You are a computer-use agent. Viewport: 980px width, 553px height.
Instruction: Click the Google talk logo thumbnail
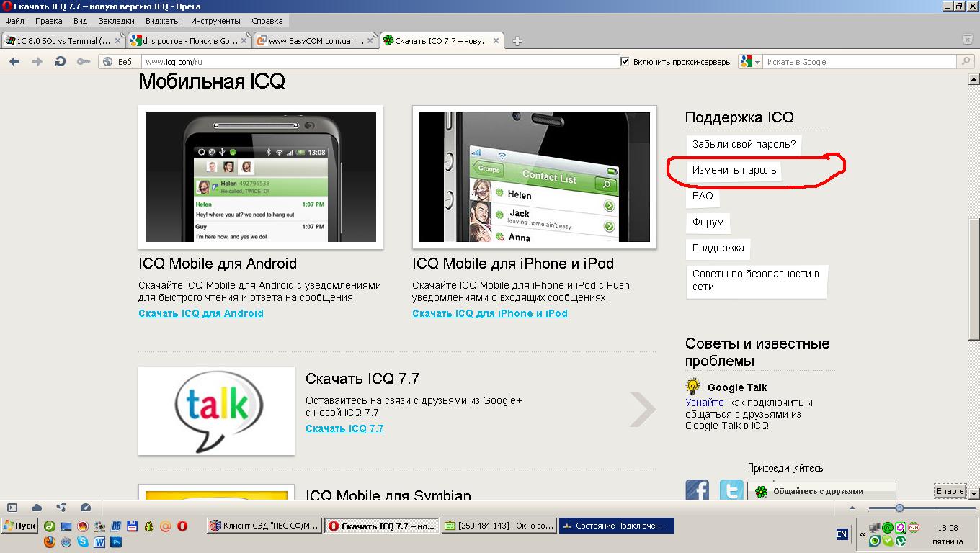point(217,411)
